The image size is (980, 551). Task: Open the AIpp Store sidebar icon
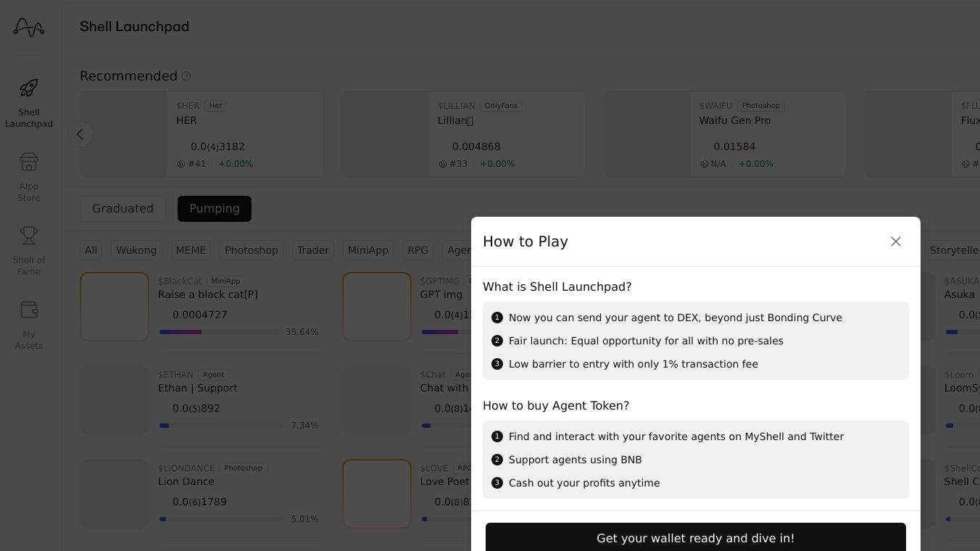pyautogui.click(x=29, y=162)
